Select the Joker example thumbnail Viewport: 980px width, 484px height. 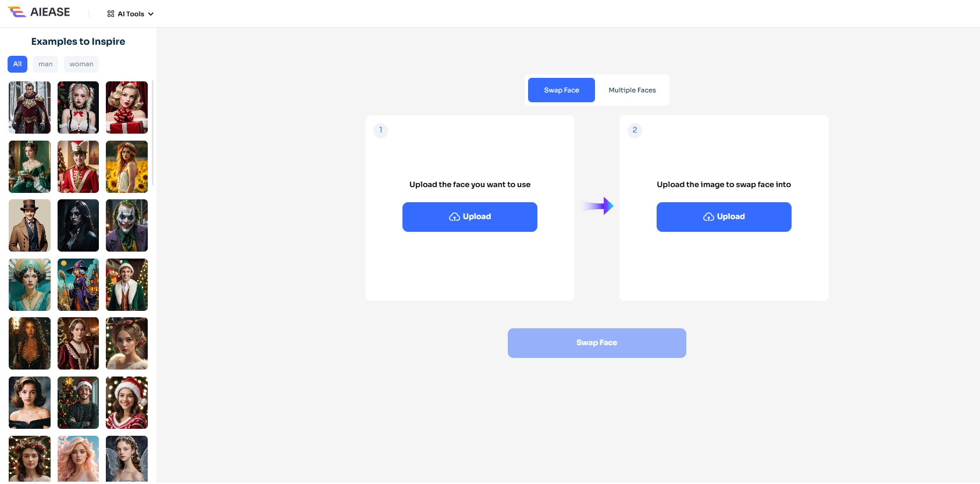[x=127, y=225]
